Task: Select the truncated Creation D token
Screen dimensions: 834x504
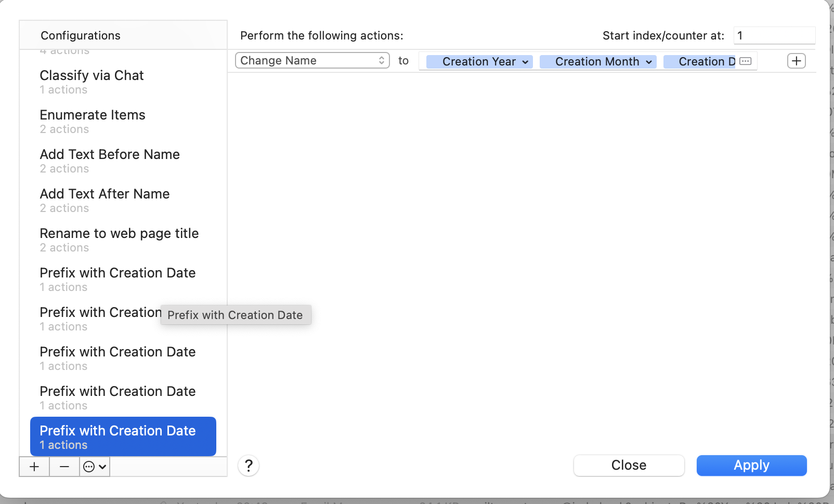Action: click(701, 62)
